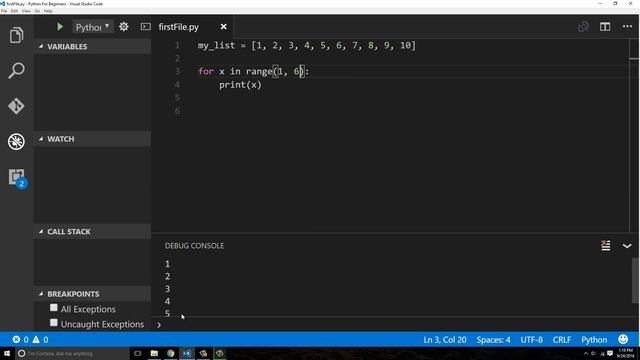Change encoding via UTF-8 status item
640x360 pixels.
click(x=531, y=340)
